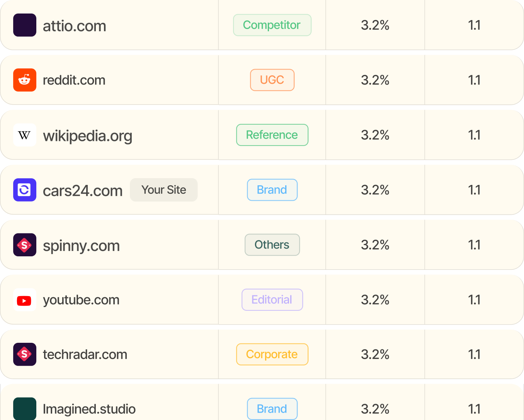Click the Competitor tag on attio.com row
Image resolution: width=524 pixels, height=420 pixels.
[x=272, y=25]
